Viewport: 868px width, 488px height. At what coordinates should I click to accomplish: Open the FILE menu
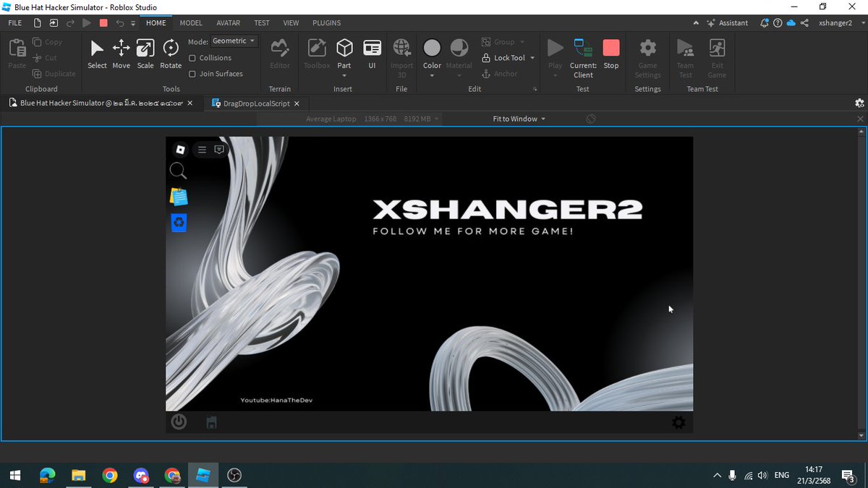point(14,23)
